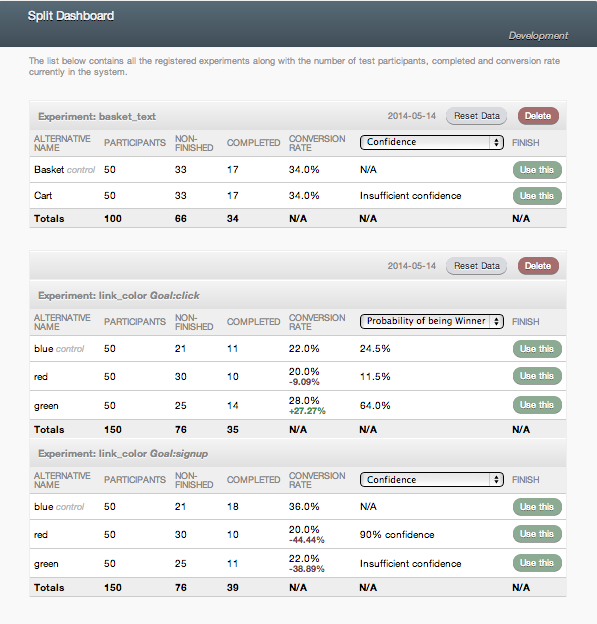Click the Split Dashboard title
The width and height of the screenshot is (597, 624).
[71, 16]
